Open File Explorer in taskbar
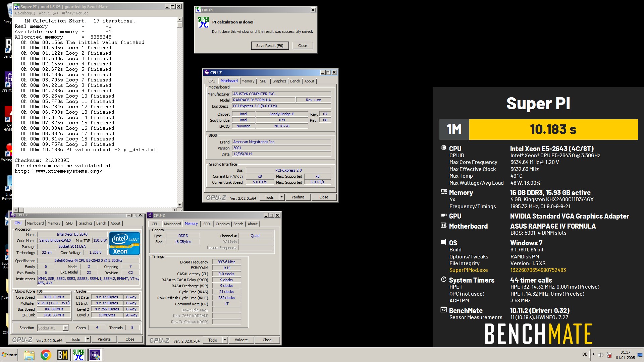Screen dimensions: 644x362 tap(29, 355)
